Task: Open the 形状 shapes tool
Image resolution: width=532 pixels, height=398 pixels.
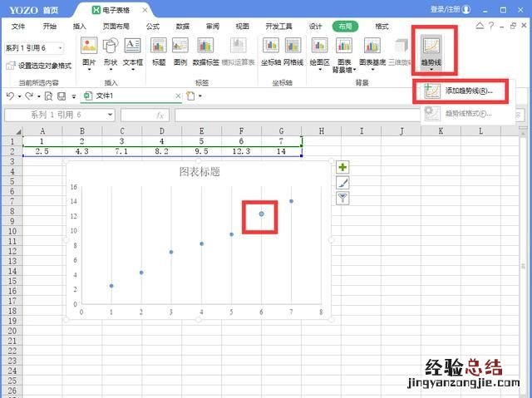Action: (x=111, y=54)
